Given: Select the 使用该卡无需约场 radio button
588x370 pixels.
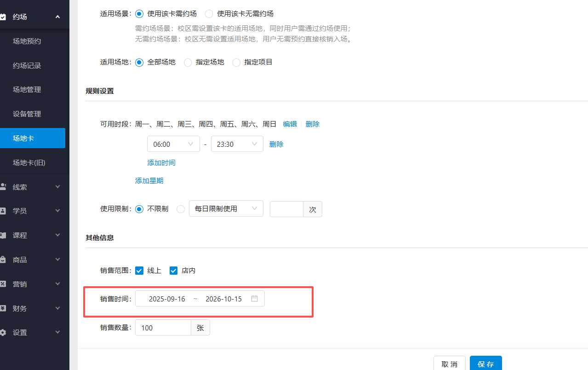Looking at the screenshot, I should click(x=209, y=13).
